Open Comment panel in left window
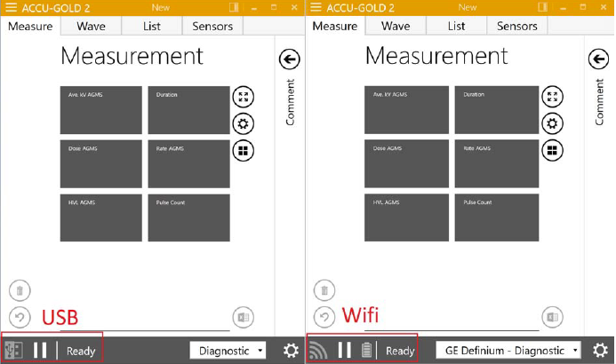The height and width of the screenshot is (364, 616). 290,102
